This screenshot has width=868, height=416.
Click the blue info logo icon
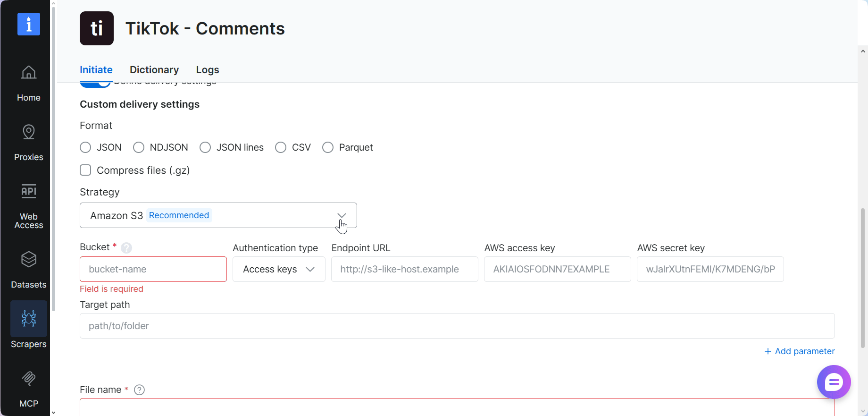[29, 24]
